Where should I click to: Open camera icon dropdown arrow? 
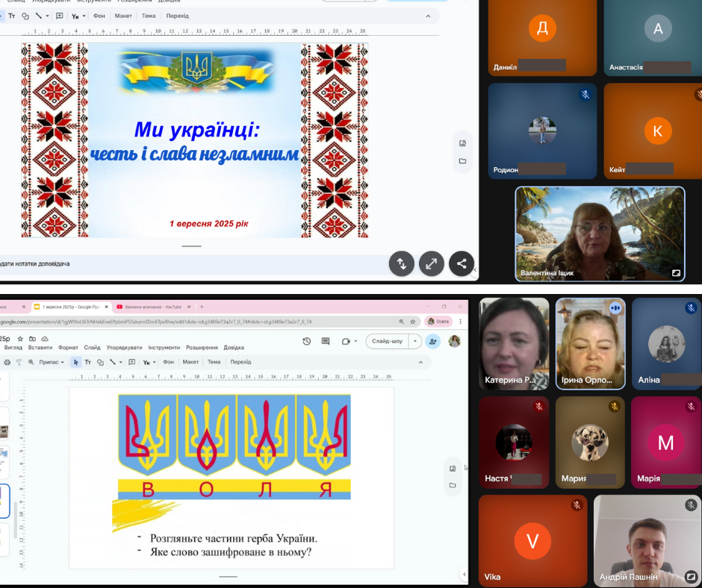click(356, 342)
